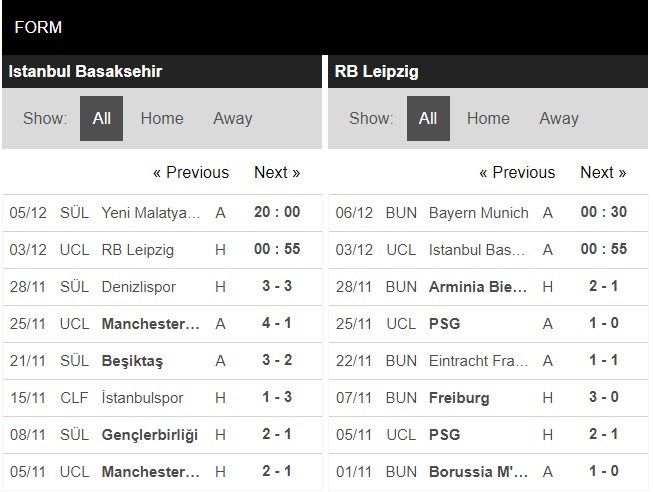Click the Eintracht Frankfurt 1 - 1 score
This screenshot has height=492, width=653.
click(x=603, y=361)
